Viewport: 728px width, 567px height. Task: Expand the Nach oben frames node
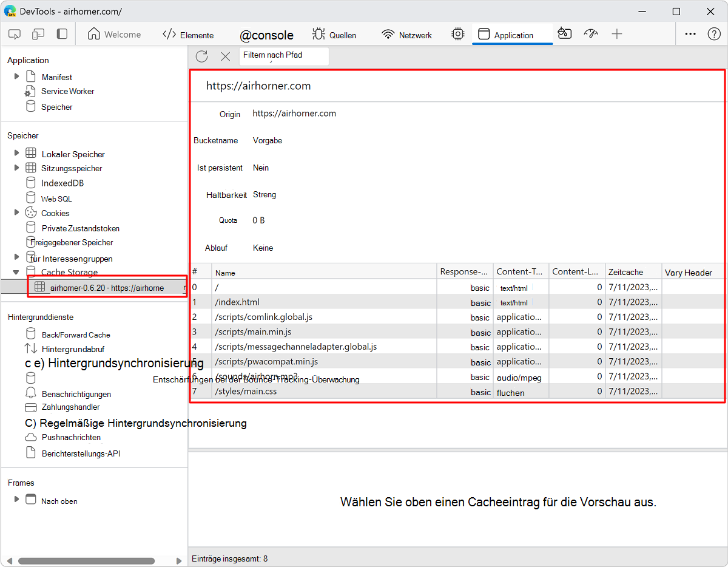pos(16,500)
